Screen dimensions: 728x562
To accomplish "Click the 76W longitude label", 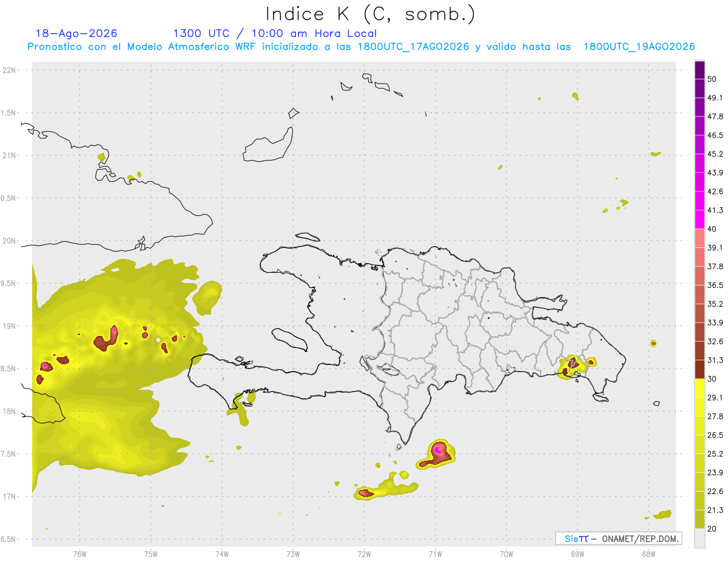I will click(79, 554).
